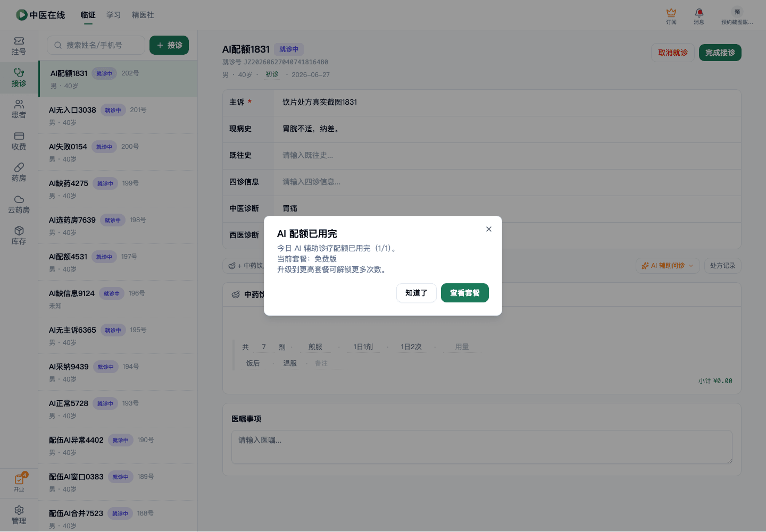Screen dimensions: 766x532
Task: Click the 初诊 visit type label
Action: tap(272, 74)
